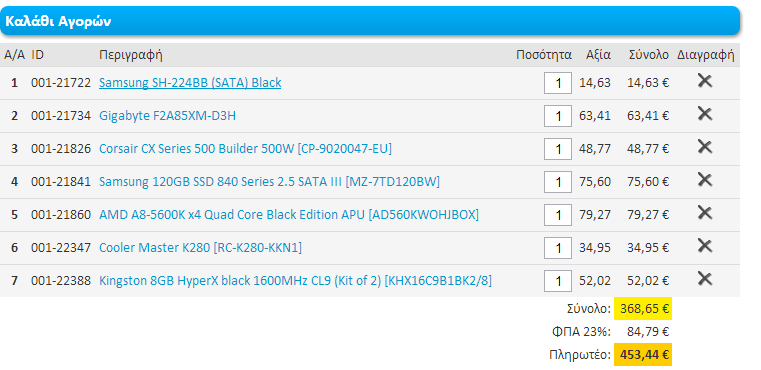The width and height of the screenshot is (761, 370).
Task: Open the Cooler Master K280 product link
Action: (x=200, y=248)
